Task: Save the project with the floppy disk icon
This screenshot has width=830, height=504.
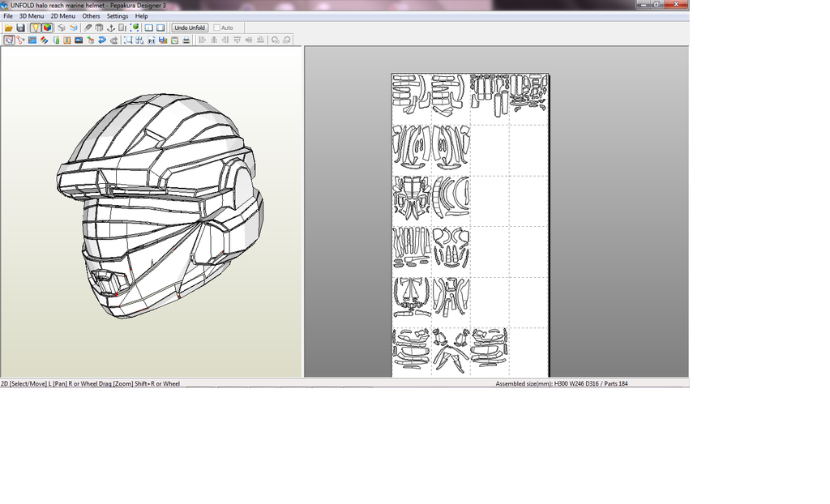Action: (20, 28)
